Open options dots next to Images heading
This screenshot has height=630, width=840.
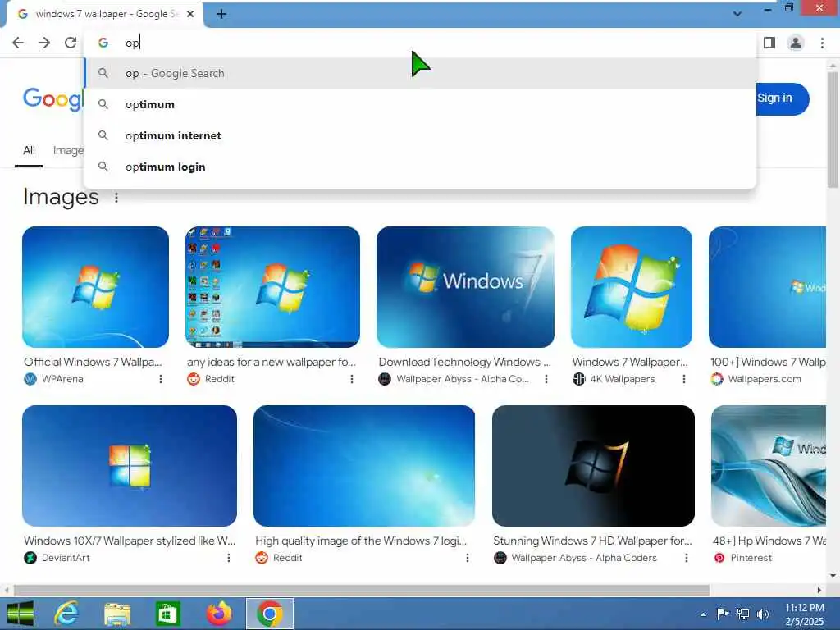point(116,198)
